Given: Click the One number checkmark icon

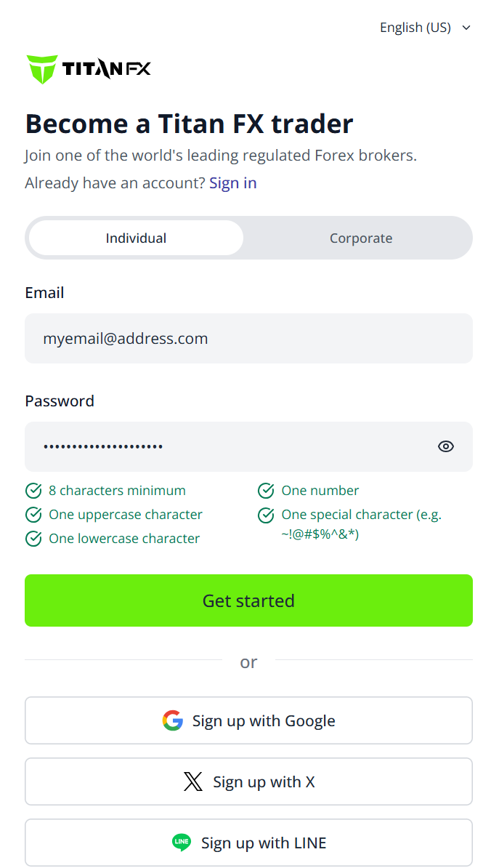Looking at the screenshot, I should pyautogui.click(x=266, y=491).
